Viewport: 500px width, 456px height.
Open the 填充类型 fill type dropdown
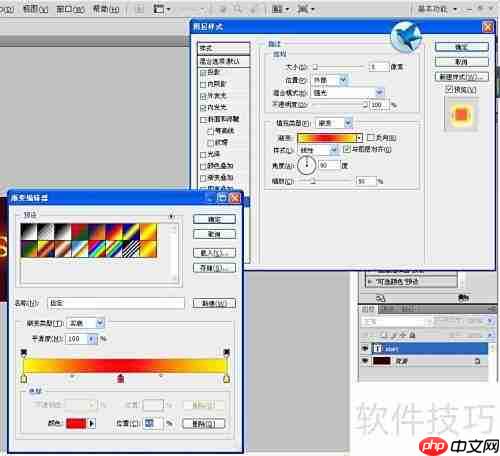tap(348, 123)
